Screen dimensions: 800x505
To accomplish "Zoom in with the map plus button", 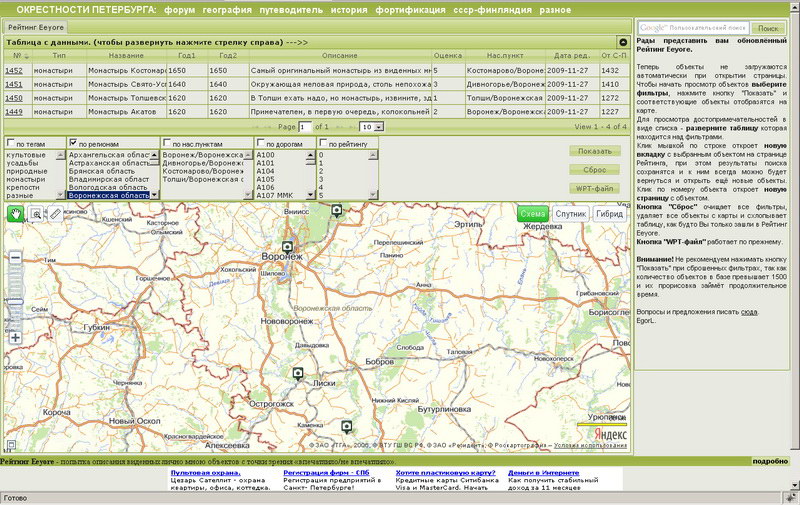I will [15, 338].
